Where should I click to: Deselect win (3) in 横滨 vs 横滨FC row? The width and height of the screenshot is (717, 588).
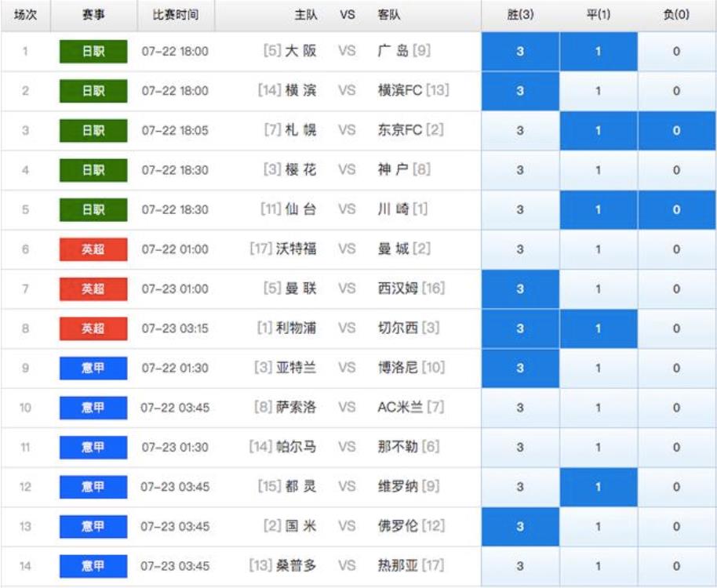pos(520,91)
